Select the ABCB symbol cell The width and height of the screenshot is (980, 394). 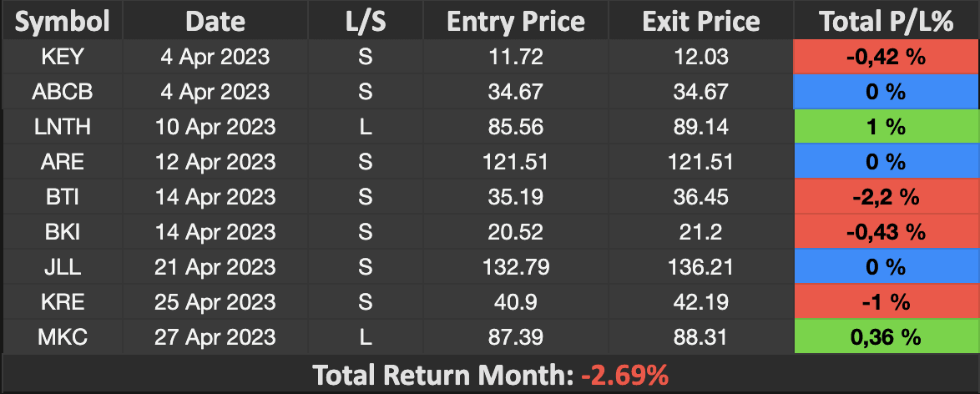tap(63, 92)
